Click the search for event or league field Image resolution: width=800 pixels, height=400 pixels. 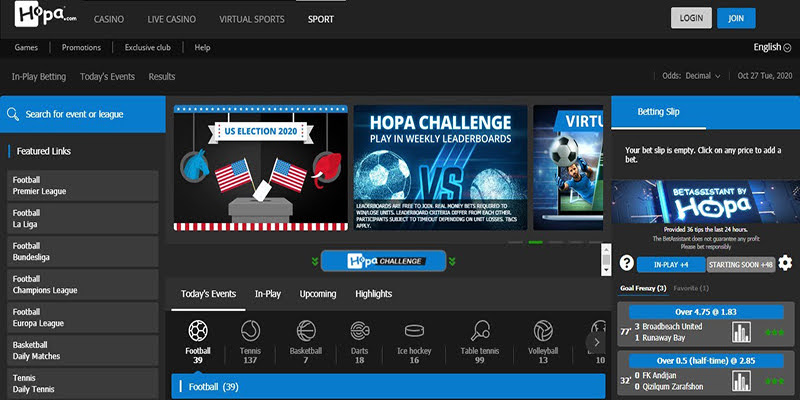[x=83, y=114]
